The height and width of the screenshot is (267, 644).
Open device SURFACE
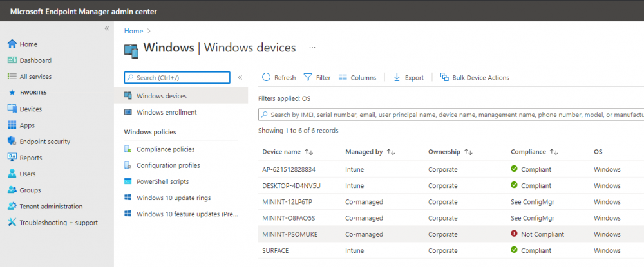(x=275, y=251)
